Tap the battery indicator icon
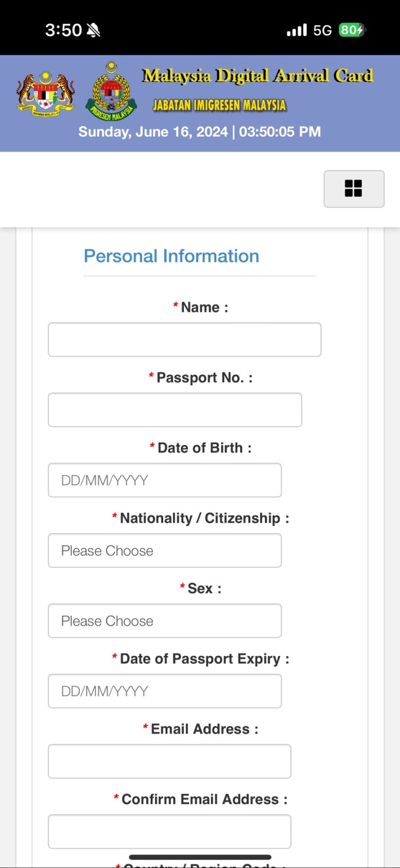Screen dimensions: 400x868 coord(352,30)
